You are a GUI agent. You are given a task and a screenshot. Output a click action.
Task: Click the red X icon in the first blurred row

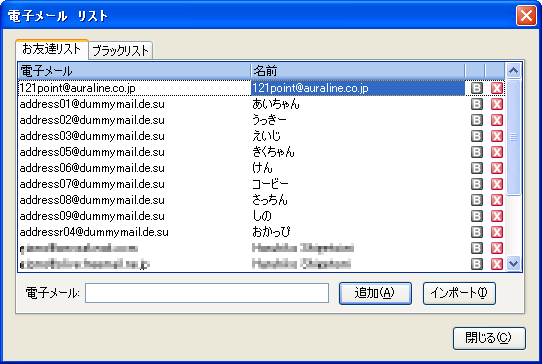coord(497,248)
